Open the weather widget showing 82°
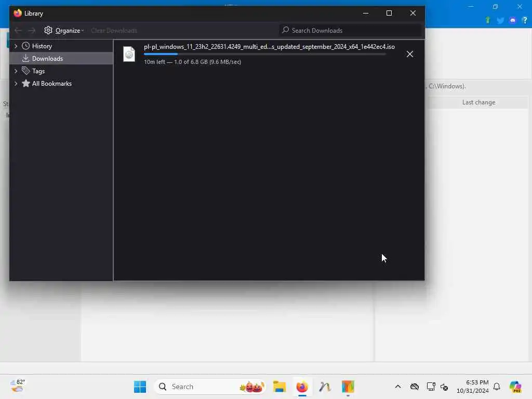The width and height of the screenshot is (532, 399). tap(18, 386)
